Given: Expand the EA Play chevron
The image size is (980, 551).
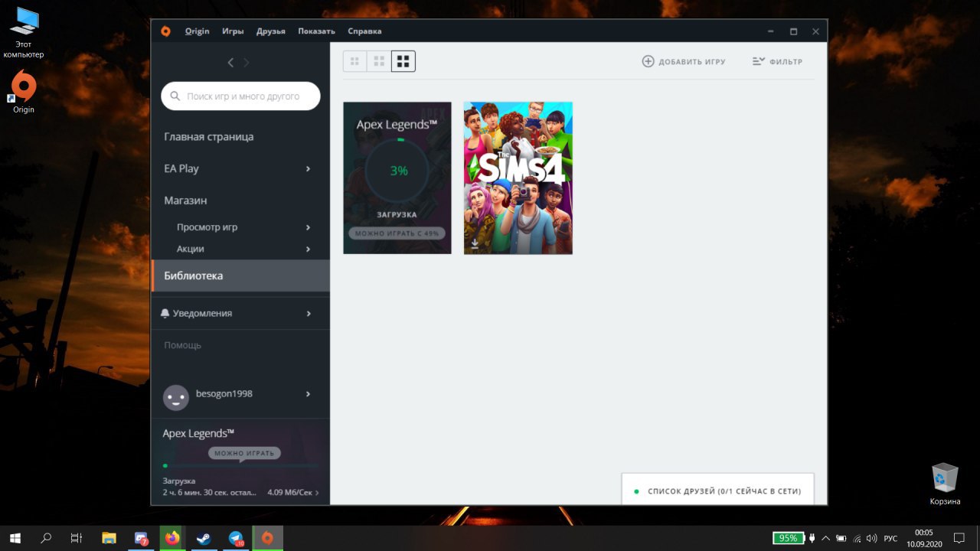Looking at the screenshot, I should point(309,169).
